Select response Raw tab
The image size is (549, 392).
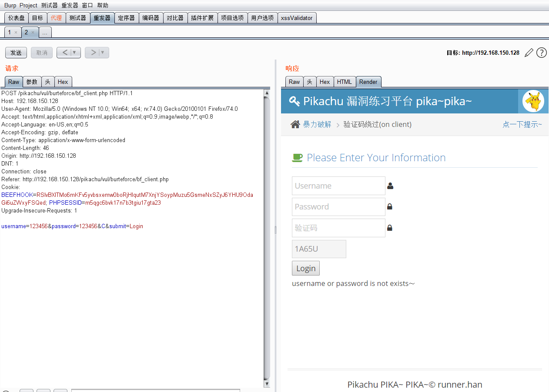point(295,82)
